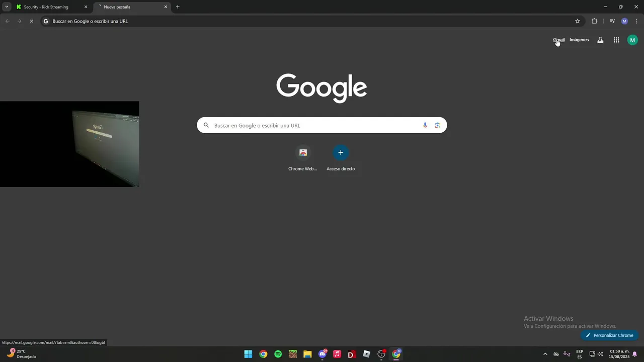Open Apple Music from the taskbar
This screenshot has width=644, height=362.
point(337,354)
